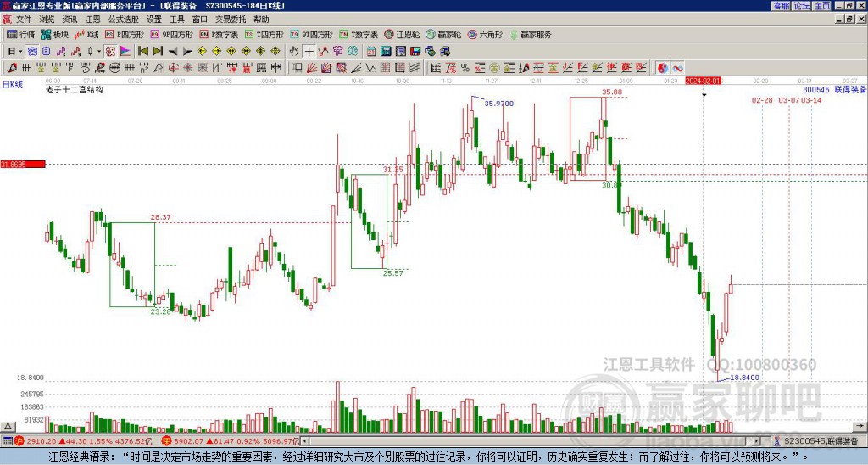Open the 资讯 menu
Viewport: 868px width, 465px height.
click(70, 20)
